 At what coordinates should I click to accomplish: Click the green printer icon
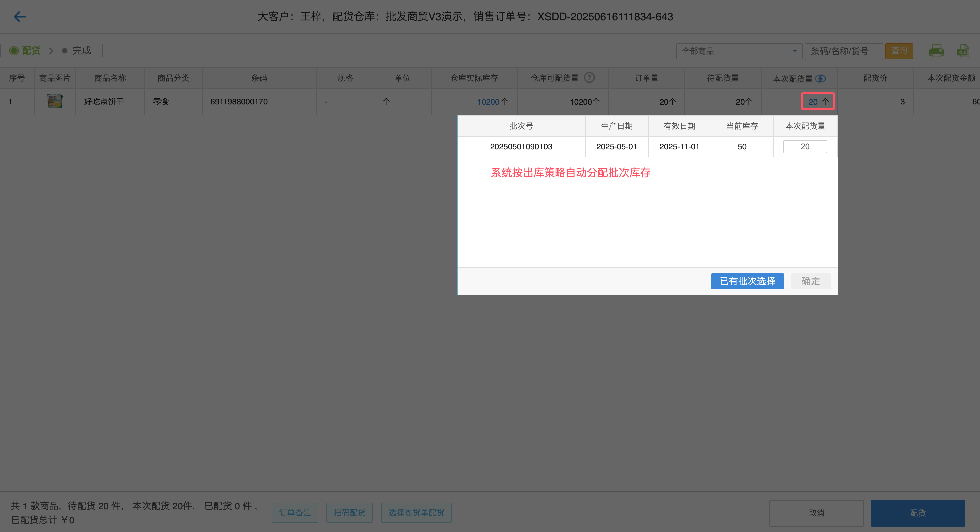tap(936, 51)
